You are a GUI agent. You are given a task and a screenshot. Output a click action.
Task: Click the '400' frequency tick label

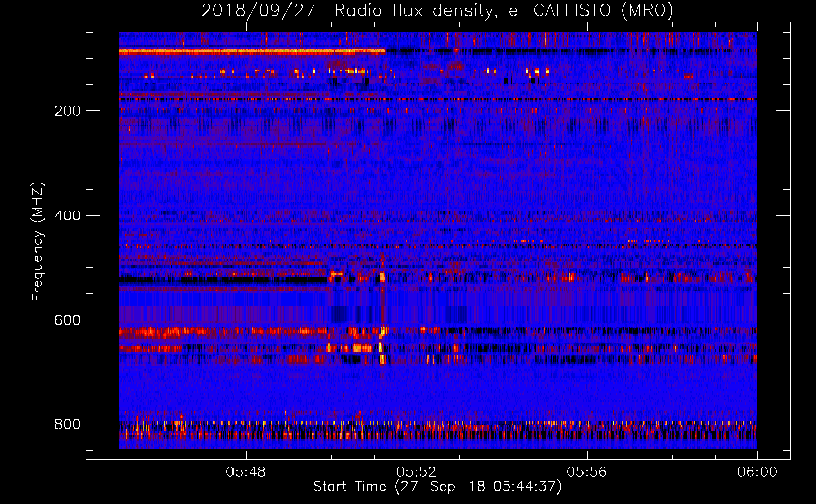pos(68,216)
